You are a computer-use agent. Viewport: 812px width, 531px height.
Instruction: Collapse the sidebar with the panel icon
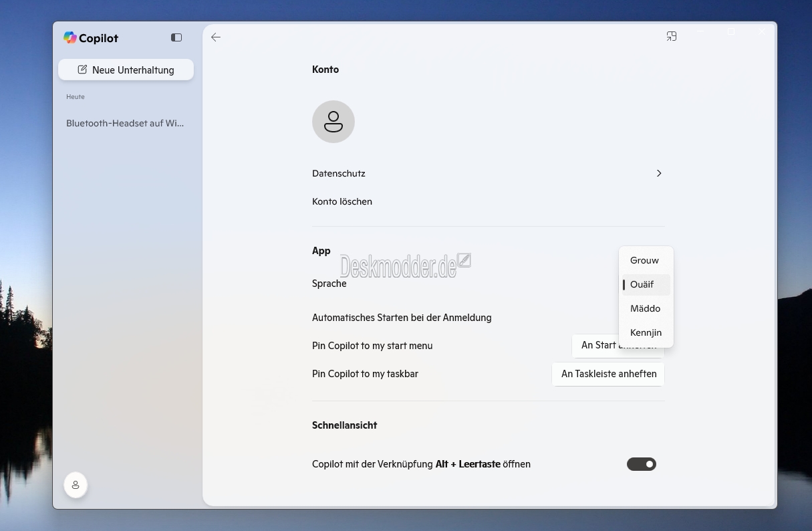[176, 37]
